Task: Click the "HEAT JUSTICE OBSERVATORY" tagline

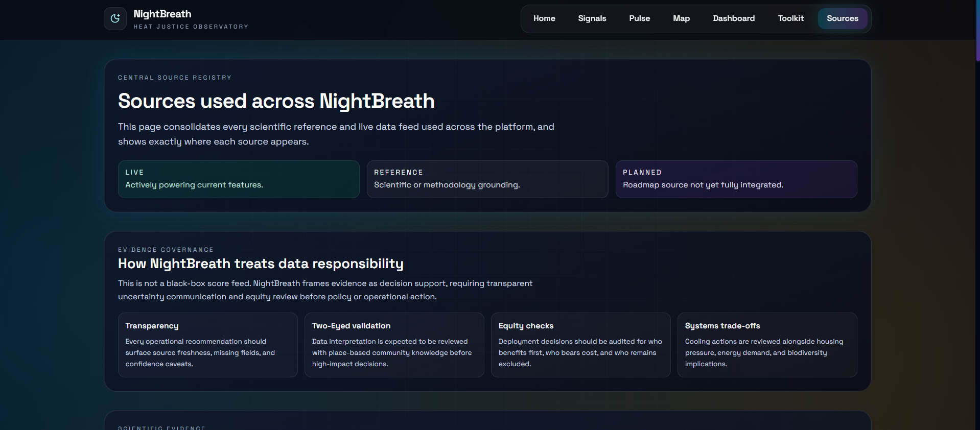Action: click(191, 27)
